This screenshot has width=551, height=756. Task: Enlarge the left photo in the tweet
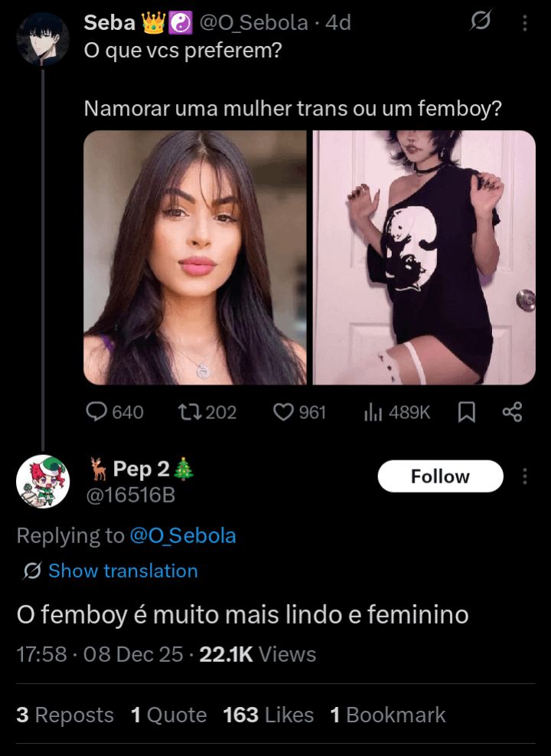[x=195, y=257]
